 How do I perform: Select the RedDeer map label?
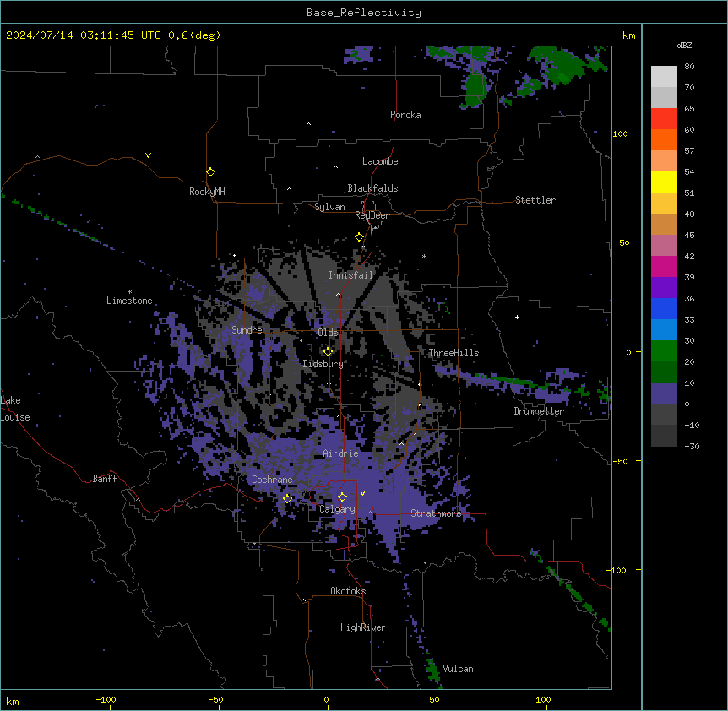(372, 215)
